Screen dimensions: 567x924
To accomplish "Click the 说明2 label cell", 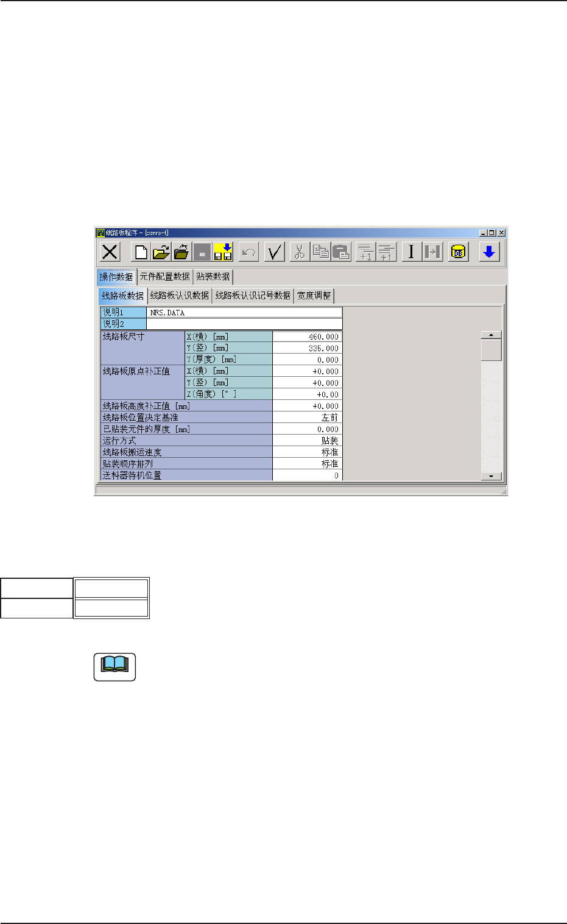I will pyautogui.click(x=123, y=324).
